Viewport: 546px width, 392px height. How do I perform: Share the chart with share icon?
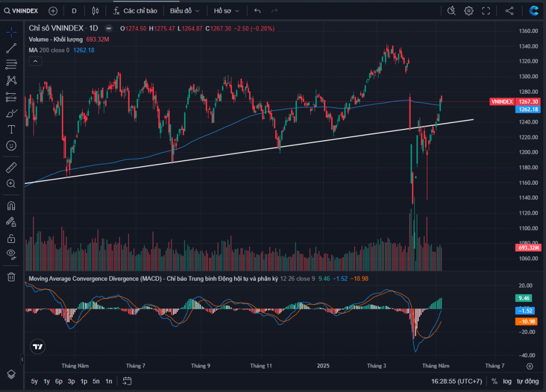coord(509,11)
